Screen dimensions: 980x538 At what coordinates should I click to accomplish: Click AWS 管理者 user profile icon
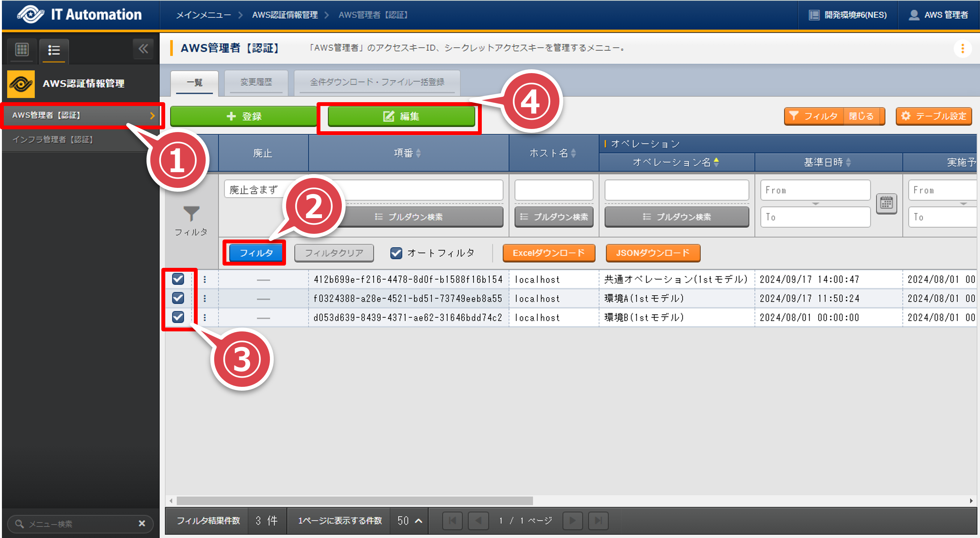tap(914, 15)
